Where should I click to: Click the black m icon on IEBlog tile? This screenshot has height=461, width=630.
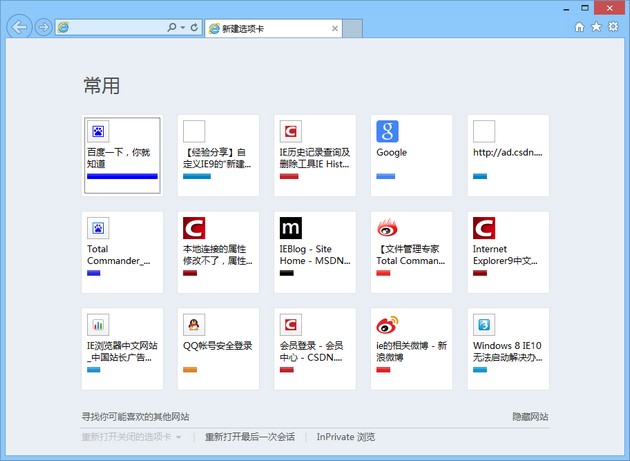click(291, 228)
